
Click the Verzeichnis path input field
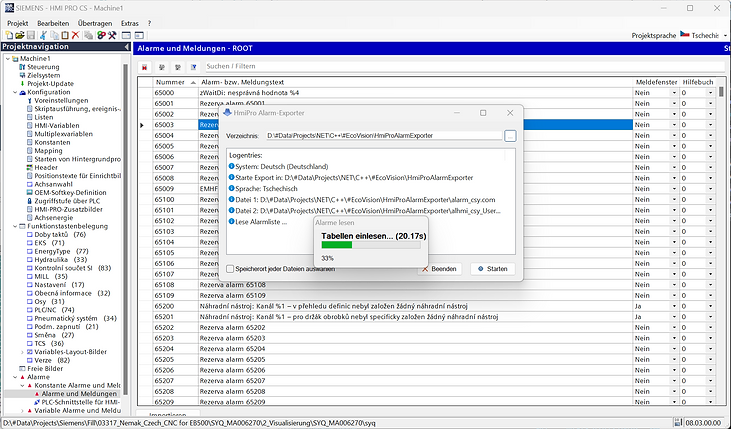tap(384, 136)
